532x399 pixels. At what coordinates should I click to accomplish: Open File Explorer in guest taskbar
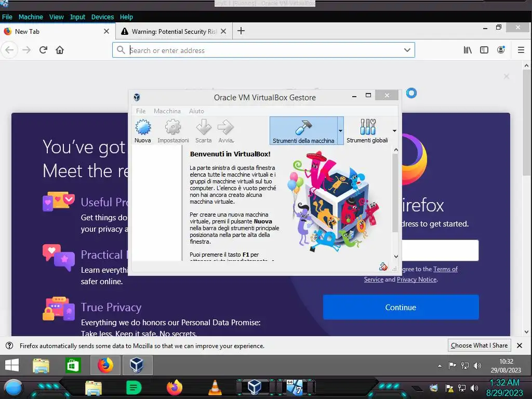(41, 365)
